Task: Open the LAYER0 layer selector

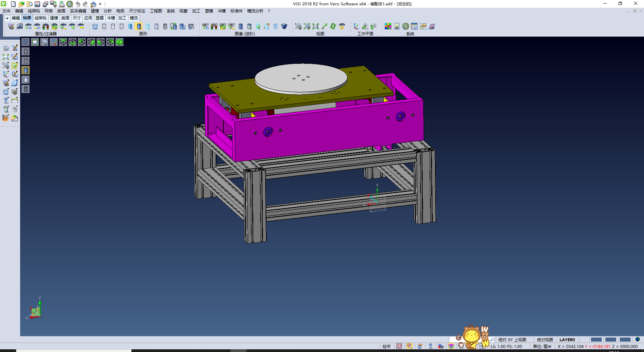Action: pos(567,340)
